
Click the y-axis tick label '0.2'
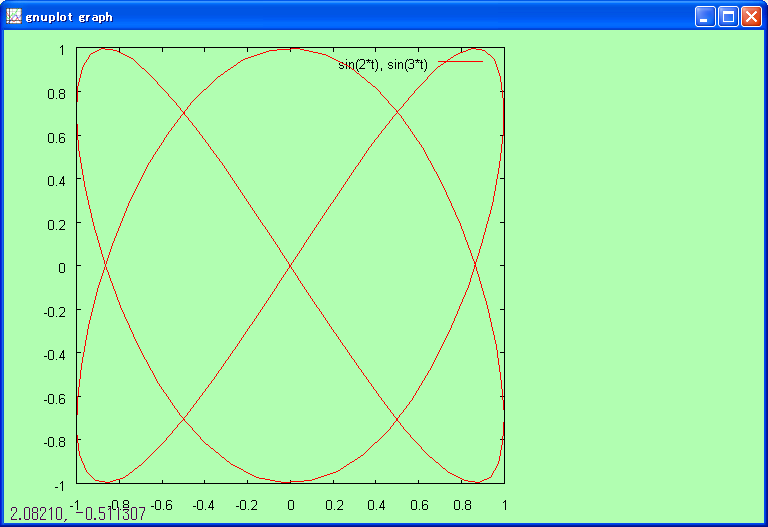pyautogui.click(x=56, y=224)
